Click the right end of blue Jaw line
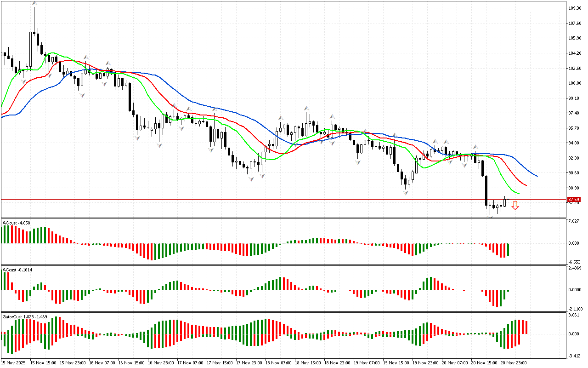 pyautogui.click(x=537, y=176)
